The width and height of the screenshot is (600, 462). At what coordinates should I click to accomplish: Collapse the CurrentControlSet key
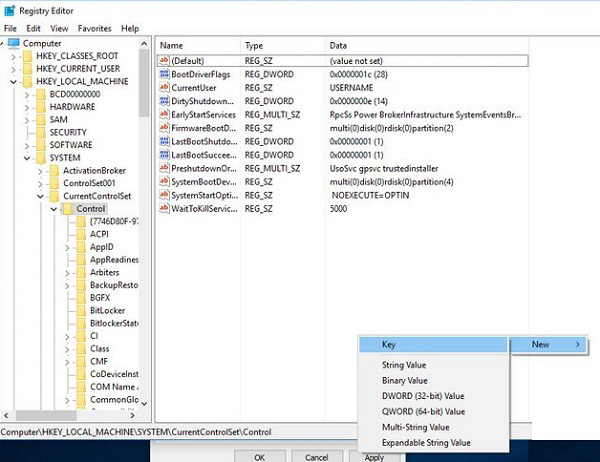click(40, 196)
